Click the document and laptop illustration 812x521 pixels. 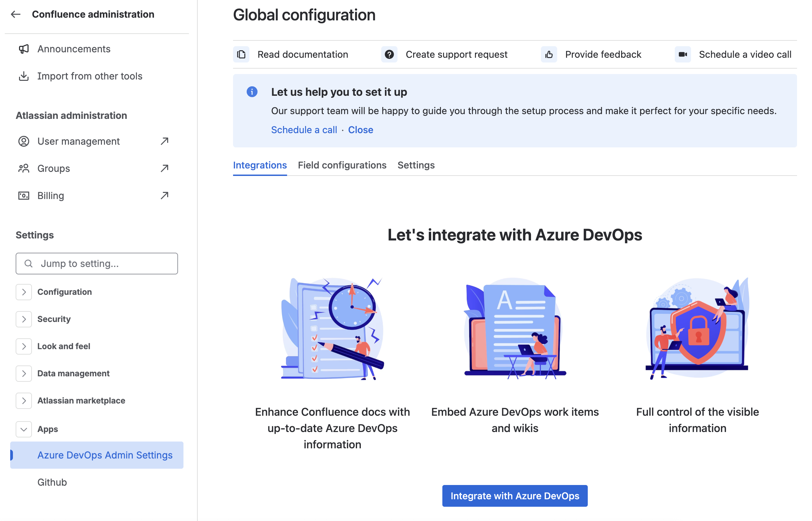[x=515, y=328]
